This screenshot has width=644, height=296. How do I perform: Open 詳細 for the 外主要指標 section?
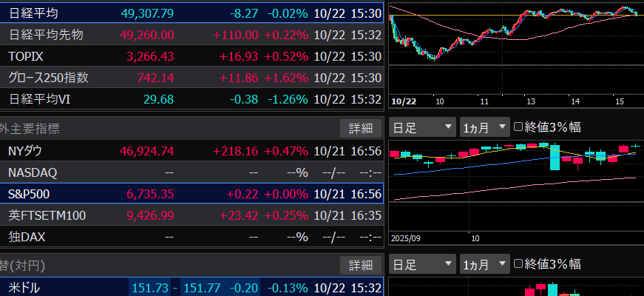(360, 128)
